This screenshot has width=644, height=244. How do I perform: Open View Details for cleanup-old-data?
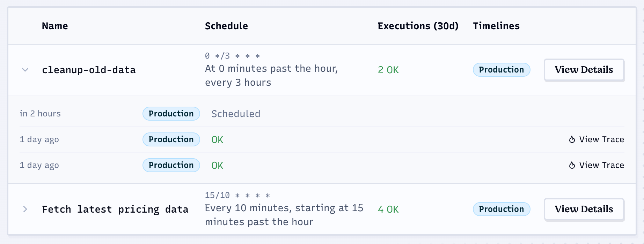click(x=584, y=70)
